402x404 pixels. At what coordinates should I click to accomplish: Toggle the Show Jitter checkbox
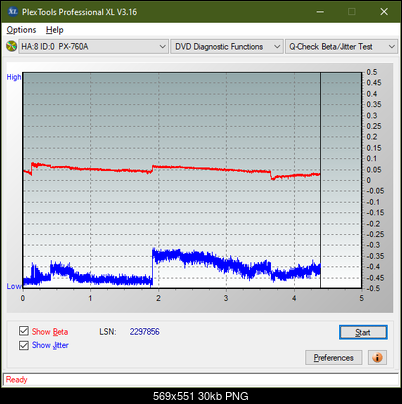tap(24, 345)
